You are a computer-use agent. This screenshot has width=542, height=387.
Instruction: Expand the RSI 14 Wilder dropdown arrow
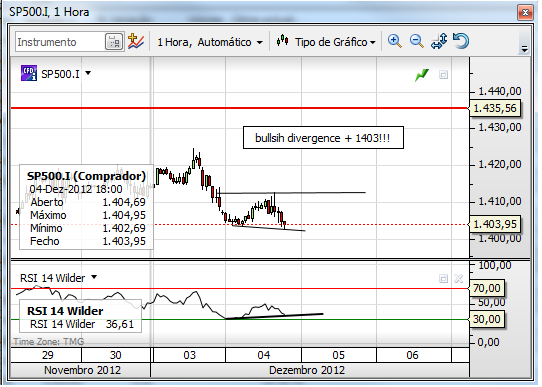94,277
